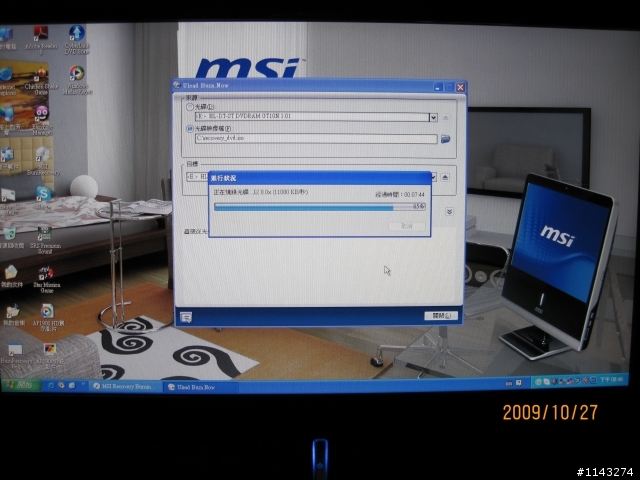Open Adobe Reader desktop shortcut

pos(41,40)
